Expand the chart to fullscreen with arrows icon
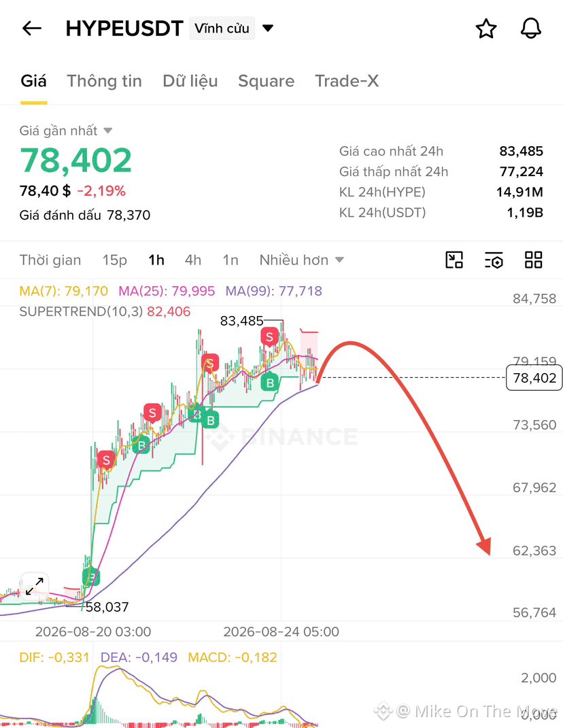 (x=35, y=586)
